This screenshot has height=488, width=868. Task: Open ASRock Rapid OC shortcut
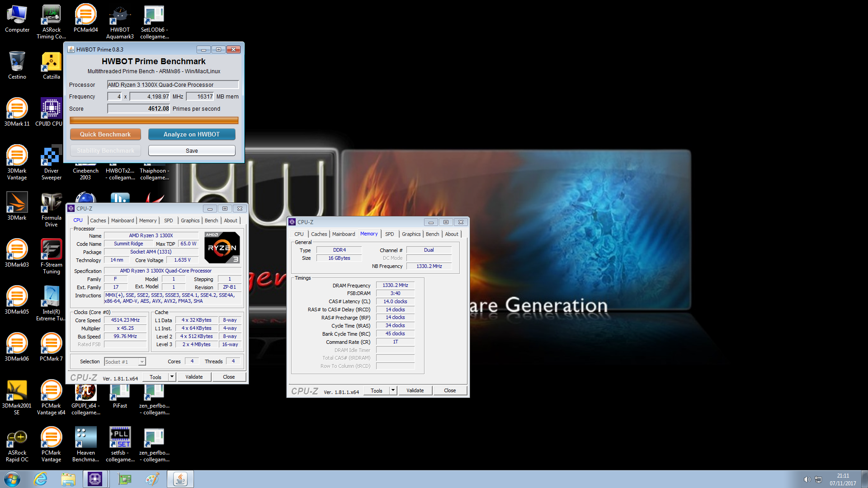point(17,445)
